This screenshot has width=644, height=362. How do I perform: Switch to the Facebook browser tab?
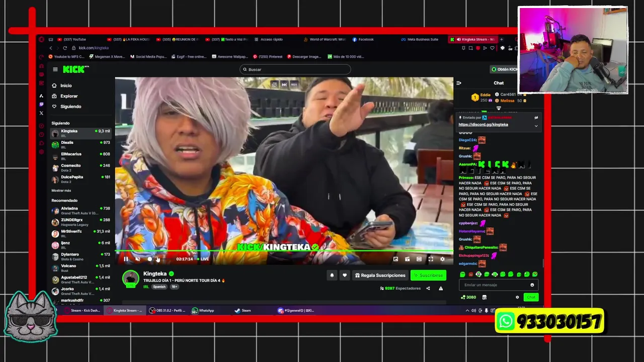point(363,39)
